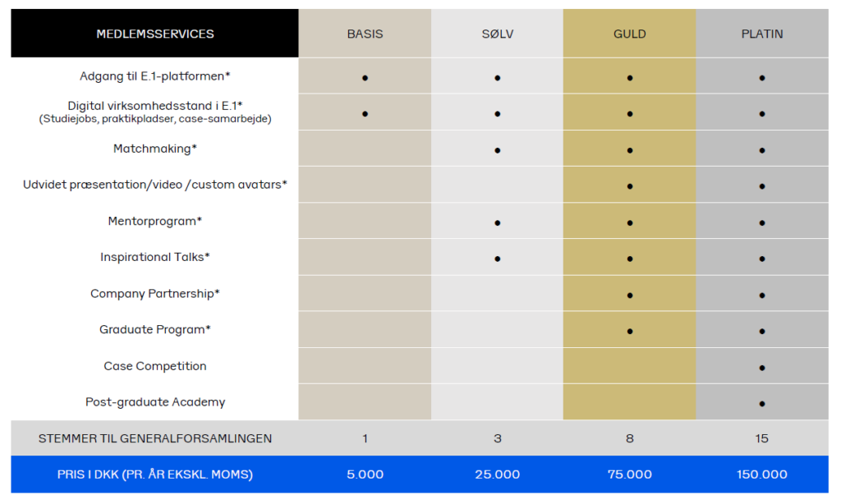Click the SØLV dot in Matchmaking row
The width and height of the screenshot is (841, 504).
pyautogui.click(x=497, y=151)
